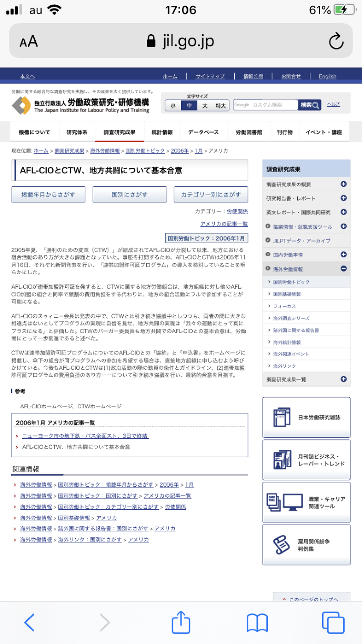Open the 日本労働研究雑誌 banner

point(306,417)
